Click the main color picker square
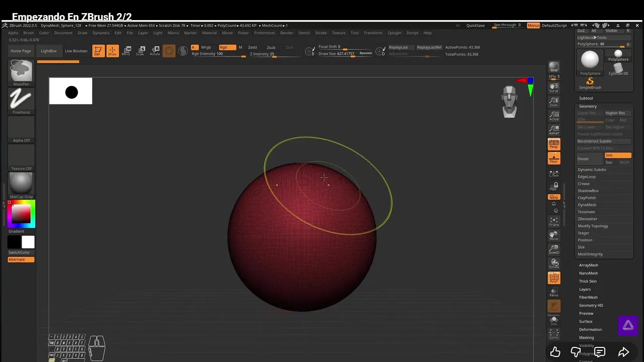This screenshot has height=362, width=644. (x=21, y=214)
